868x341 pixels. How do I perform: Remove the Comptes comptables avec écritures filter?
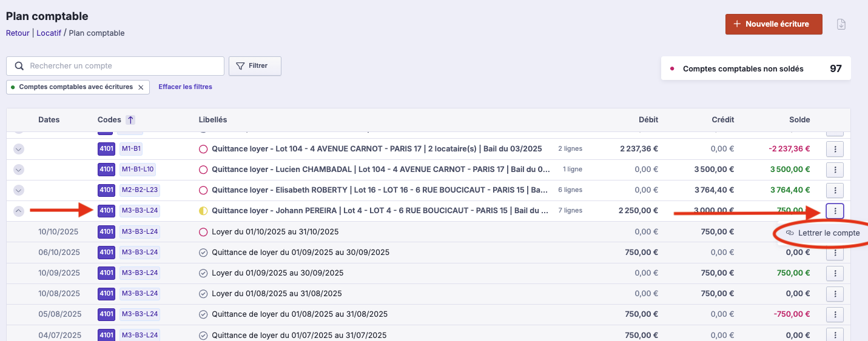[141, 87]
